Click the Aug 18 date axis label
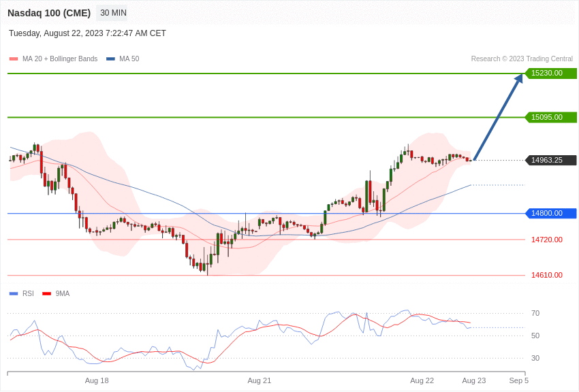Viewport: 579px width, 392px height. click(x=97, y=380)
